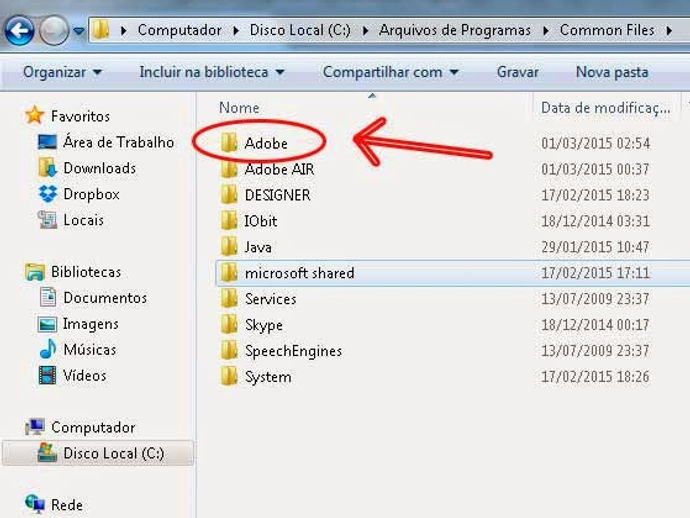Click the Gravar toolbar button

pyautogui.click(x=518, y=72)
